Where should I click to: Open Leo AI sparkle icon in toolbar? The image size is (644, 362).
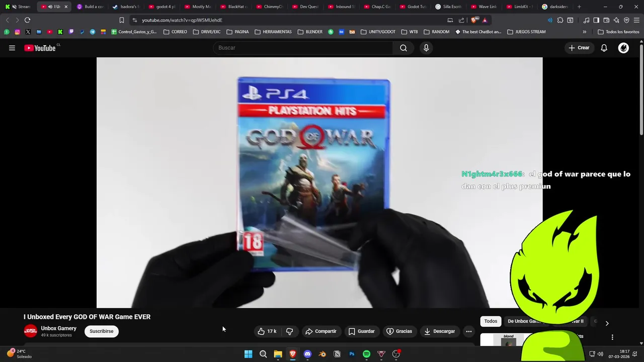coord(616,20)
